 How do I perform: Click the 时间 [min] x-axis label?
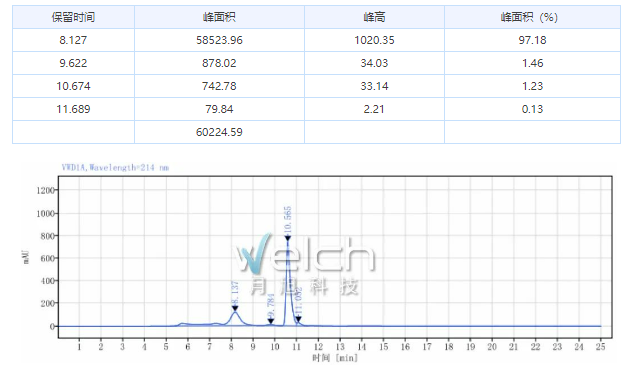point(335,358)
